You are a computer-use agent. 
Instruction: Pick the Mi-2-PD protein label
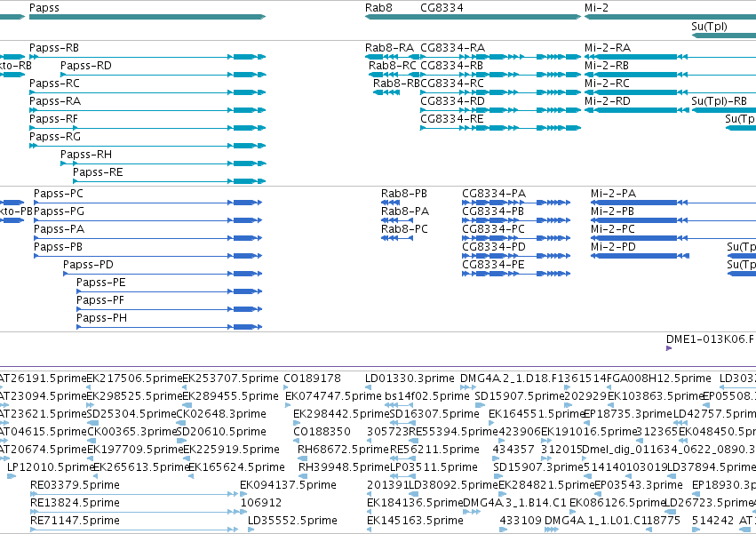(x=613, y=248)
